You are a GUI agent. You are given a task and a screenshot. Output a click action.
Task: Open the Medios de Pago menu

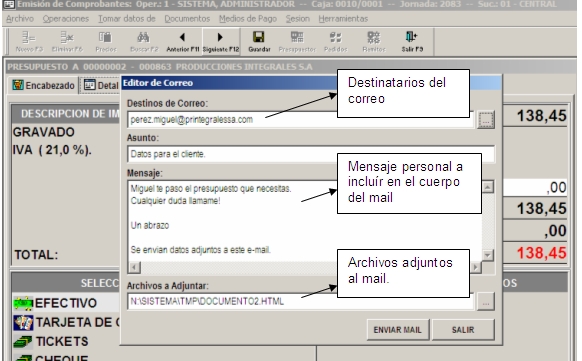248,19
